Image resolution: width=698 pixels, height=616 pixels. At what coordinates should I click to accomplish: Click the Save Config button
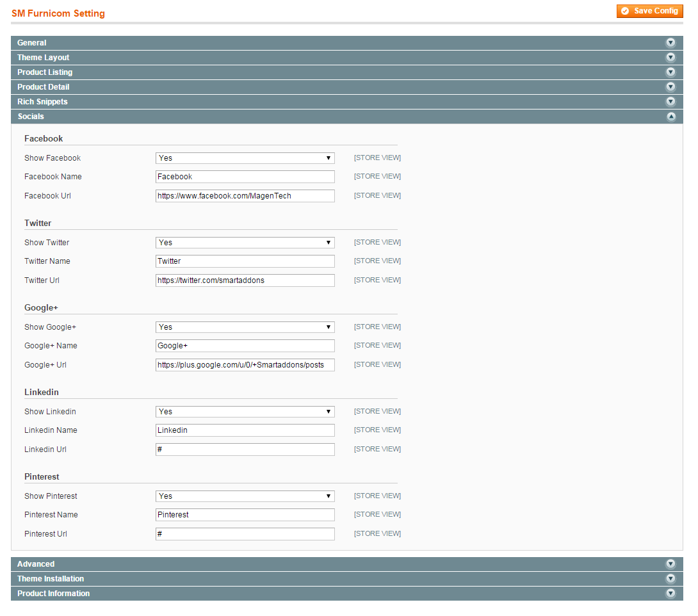click(649, 11)
